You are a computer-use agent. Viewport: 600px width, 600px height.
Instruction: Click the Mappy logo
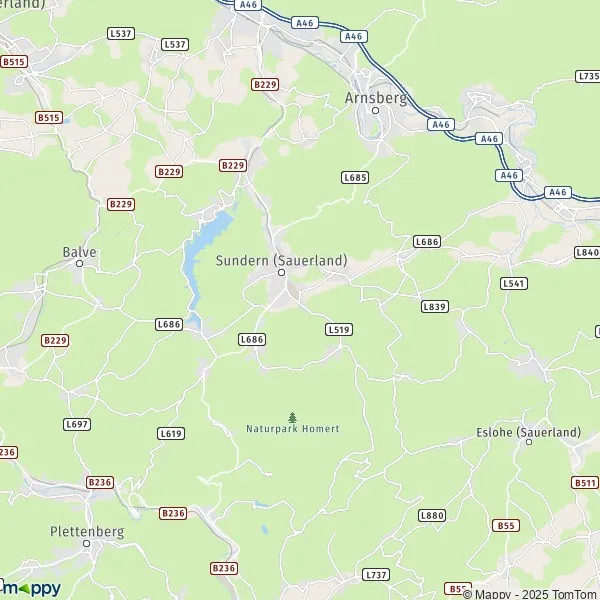coord(31,588)
